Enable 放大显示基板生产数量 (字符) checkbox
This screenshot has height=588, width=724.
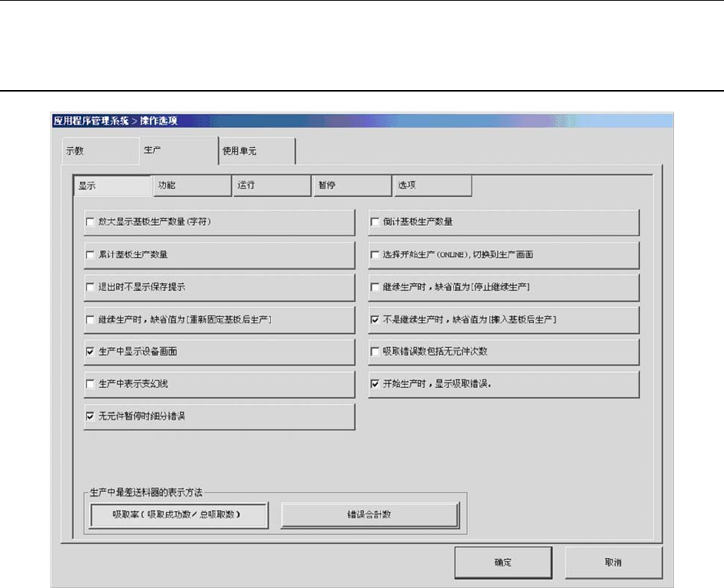(90, 222)
